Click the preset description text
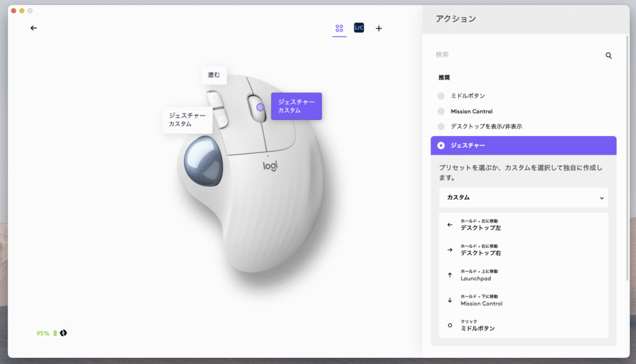This screenshot has width=636, height=364. 521,173
